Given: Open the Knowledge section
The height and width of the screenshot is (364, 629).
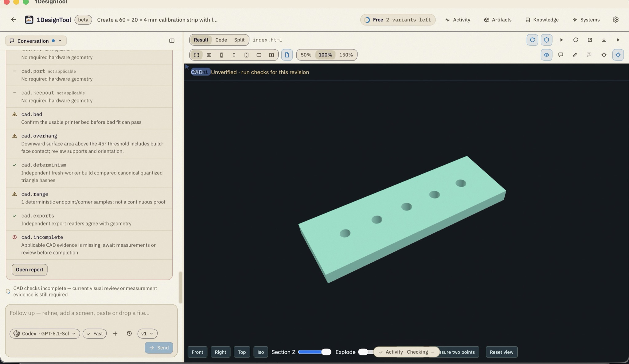Looking at the screenshot, I should coord(542,20).
